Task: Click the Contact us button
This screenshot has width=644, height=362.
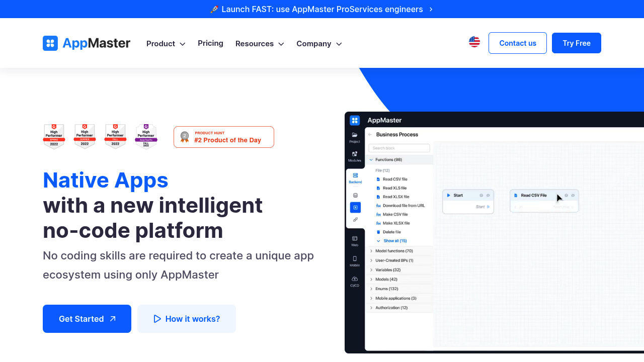Action: (518, 43)
